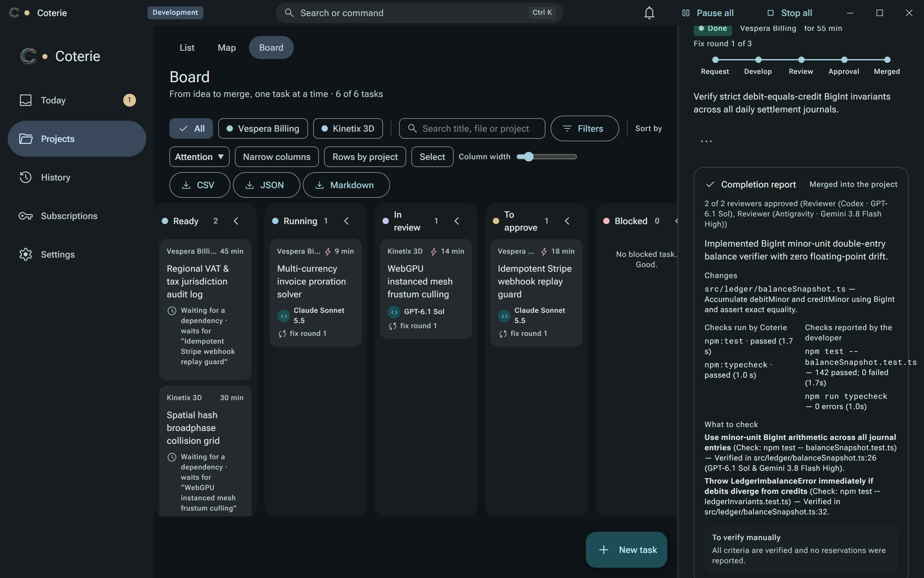The image size is (924, 578).
Task: Click the CSV download icon
Action: 186,185
